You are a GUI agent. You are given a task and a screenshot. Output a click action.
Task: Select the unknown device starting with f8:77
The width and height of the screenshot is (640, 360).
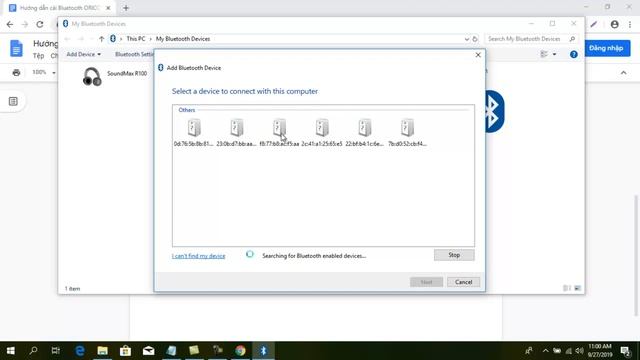(x=280, y=133)
